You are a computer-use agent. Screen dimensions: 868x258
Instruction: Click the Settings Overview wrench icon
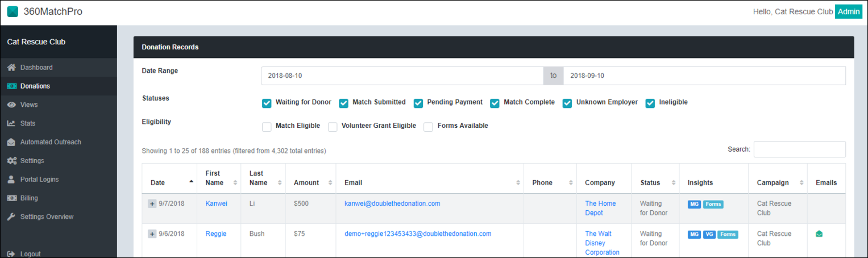pos(11,217)
